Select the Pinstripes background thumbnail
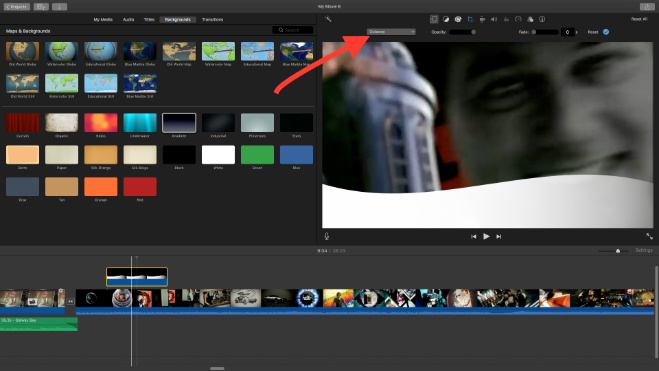The height and width of the screenshot is (371, 659). pos(257,123)
